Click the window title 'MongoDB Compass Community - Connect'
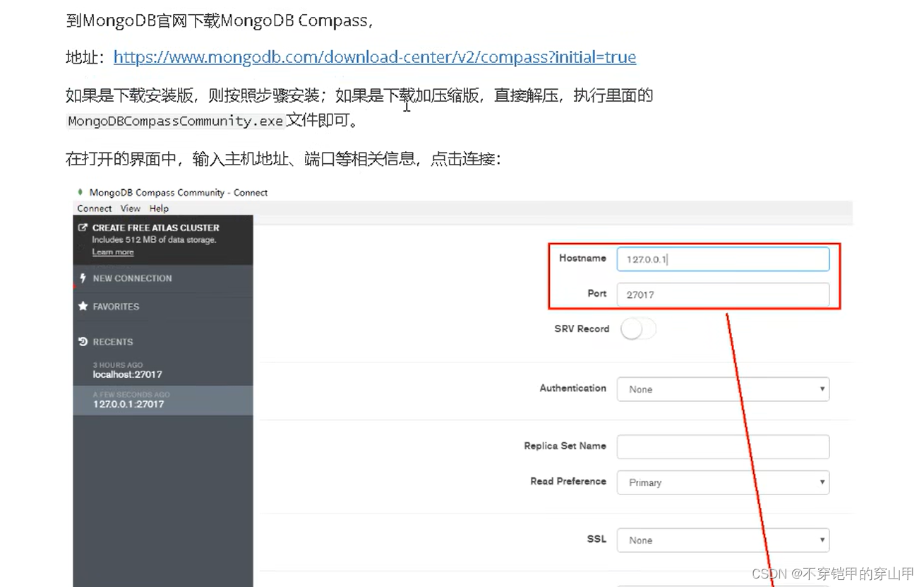 179,192
